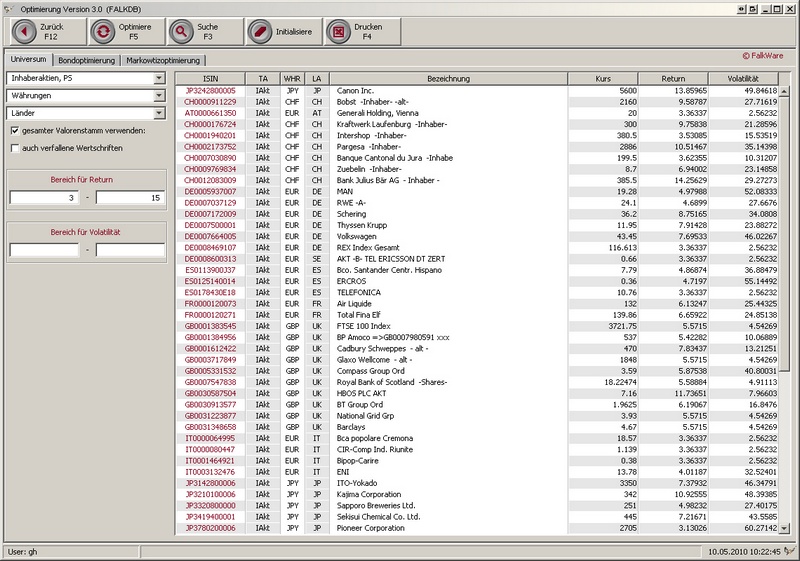The image size is (800, 561).
Task: Click the TA column header
Action: tap(263, 79)
